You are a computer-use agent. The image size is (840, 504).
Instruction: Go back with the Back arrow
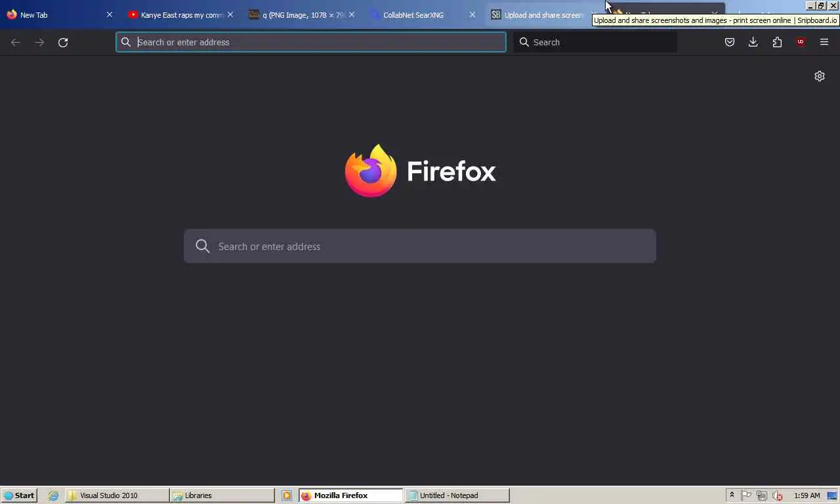pyautogui.click(x=16, y=42)
